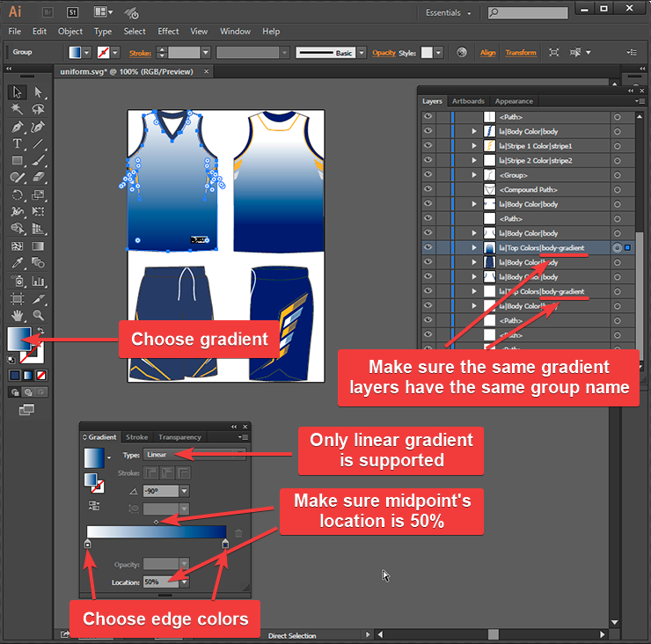Click the Transform link in control bar

(x=521, y=53)
